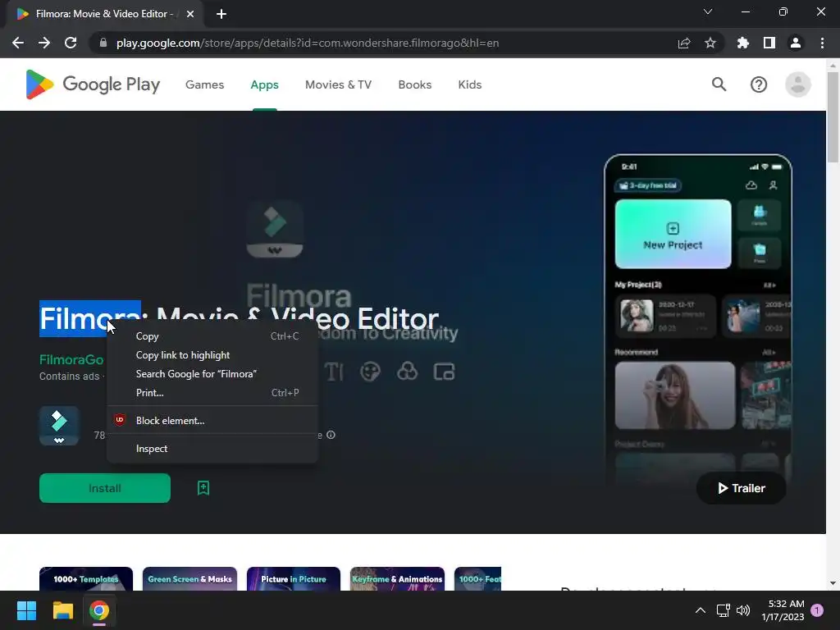
Task: Open the Chrome extensions puzzle icon
Action: tap(743, 43)
